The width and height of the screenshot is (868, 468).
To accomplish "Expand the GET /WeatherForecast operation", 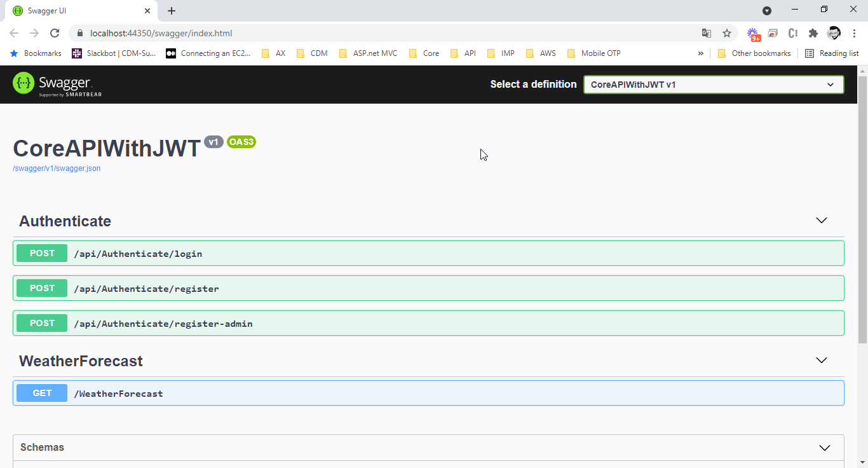I will [x=428, y=393].
